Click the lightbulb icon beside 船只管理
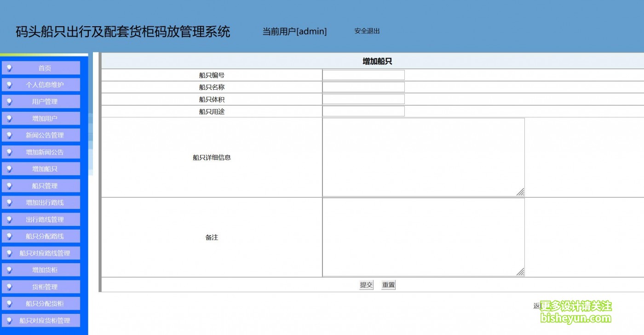The height and width of the screenshot is (335, 644). coord(9,186)
